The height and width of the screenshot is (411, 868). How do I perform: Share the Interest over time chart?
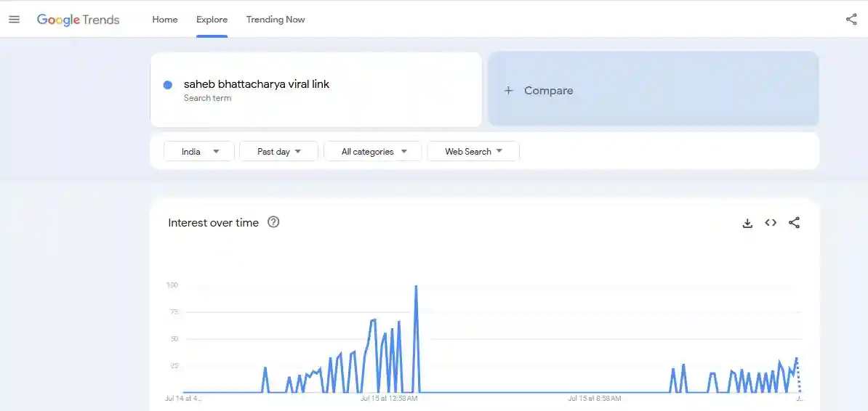794,223
